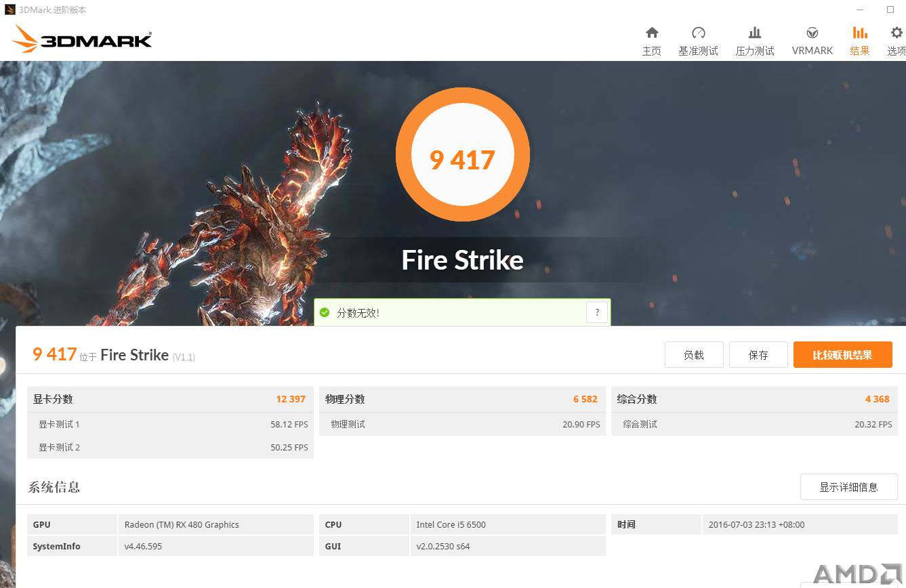Click the 9 417 score circle
906x588 pixels.
point(463,154)
